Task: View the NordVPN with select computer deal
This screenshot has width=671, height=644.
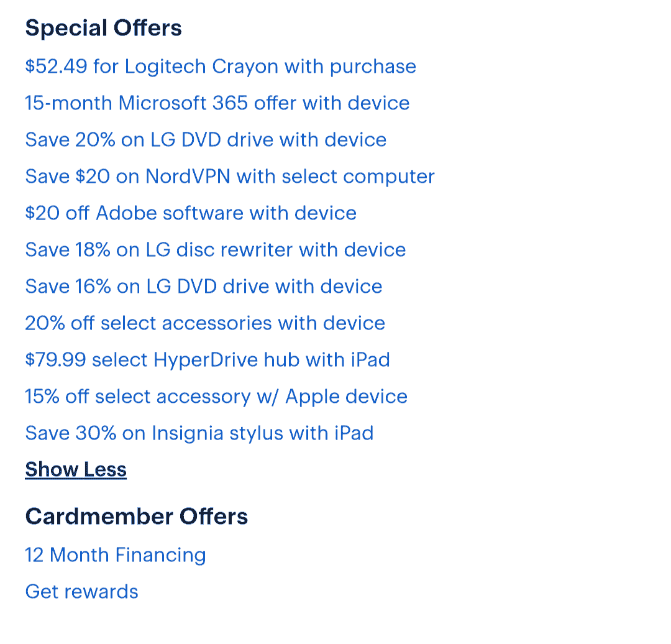Action: (x=230, y=177)
